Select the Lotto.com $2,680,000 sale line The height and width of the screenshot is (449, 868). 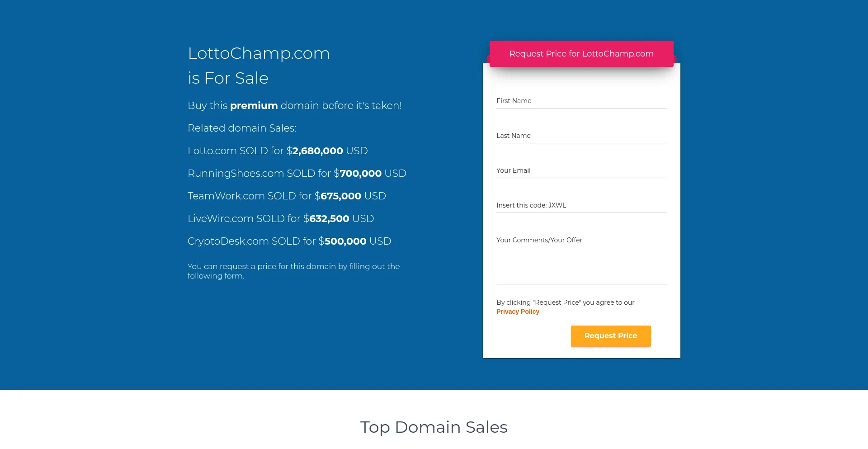[278, 151]
